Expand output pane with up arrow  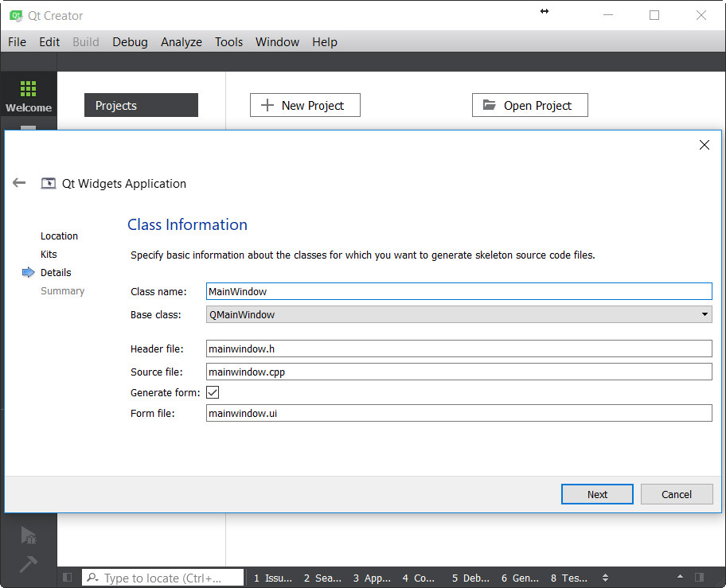pos(680,576)
